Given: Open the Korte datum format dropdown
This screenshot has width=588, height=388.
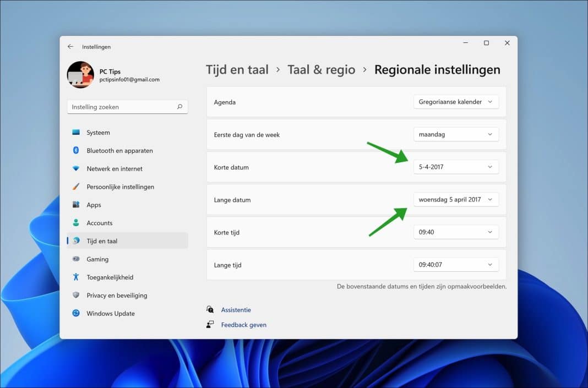Looking at the screenshot, I should tap(456, 167).
